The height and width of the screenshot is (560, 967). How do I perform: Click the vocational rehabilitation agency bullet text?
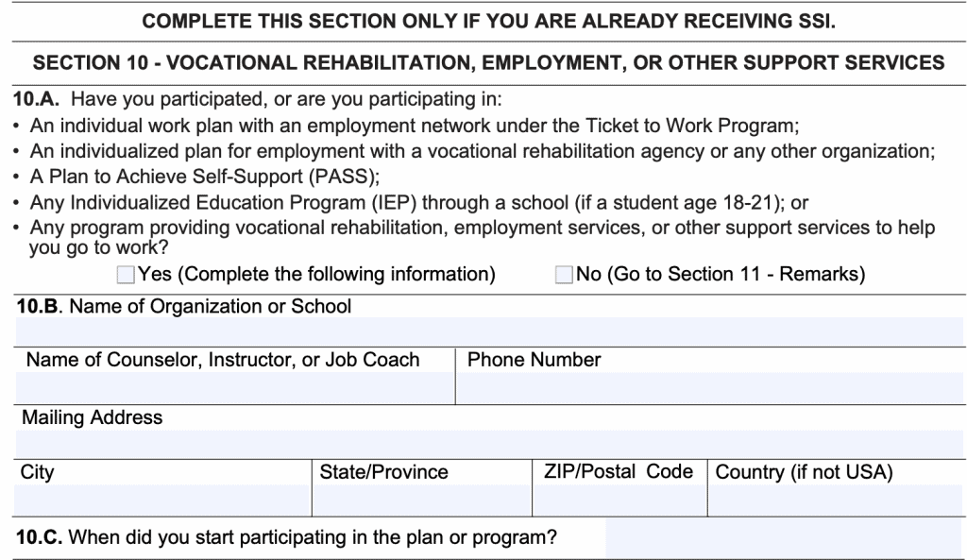[483, 151]
